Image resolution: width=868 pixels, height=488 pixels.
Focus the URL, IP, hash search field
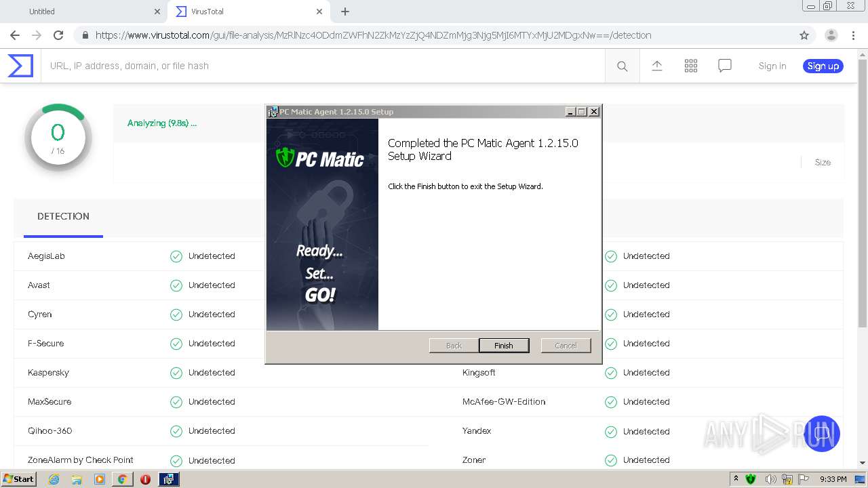pyautogui.click(x=323, y=66)
